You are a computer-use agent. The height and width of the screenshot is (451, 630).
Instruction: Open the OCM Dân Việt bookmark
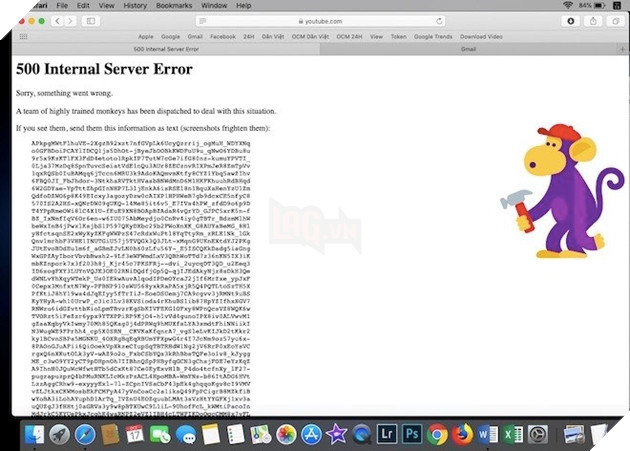tap(310, 37)
